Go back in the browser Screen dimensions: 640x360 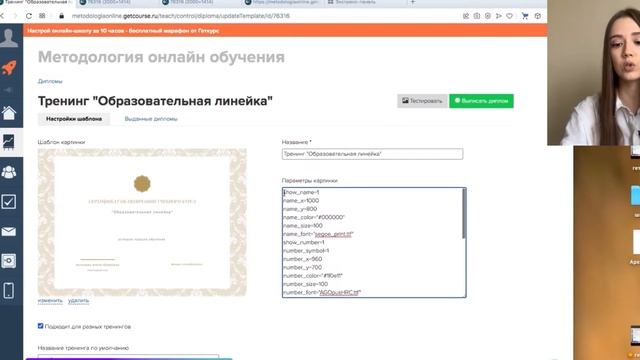tap(2, 16)
